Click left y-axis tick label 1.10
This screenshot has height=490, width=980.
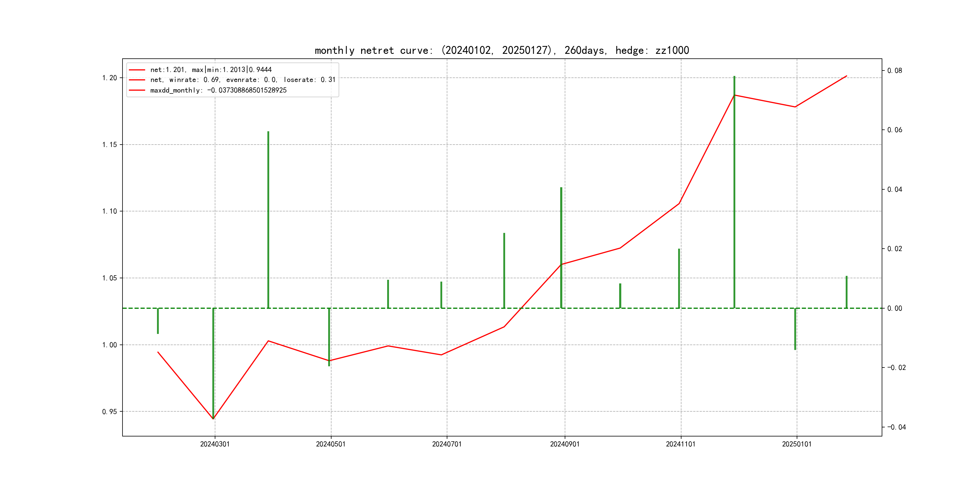[109, 211]
